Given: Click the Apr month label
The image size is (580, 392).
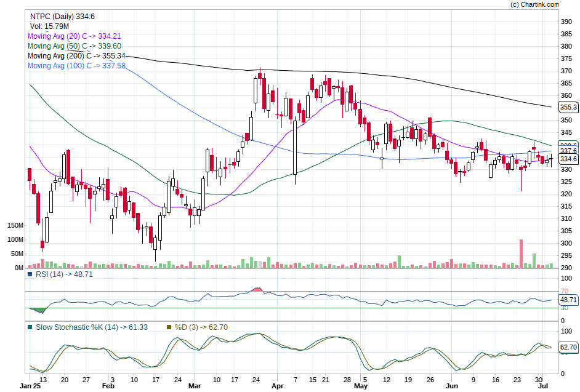Looking at the screenshot, I should click(278, 386).
